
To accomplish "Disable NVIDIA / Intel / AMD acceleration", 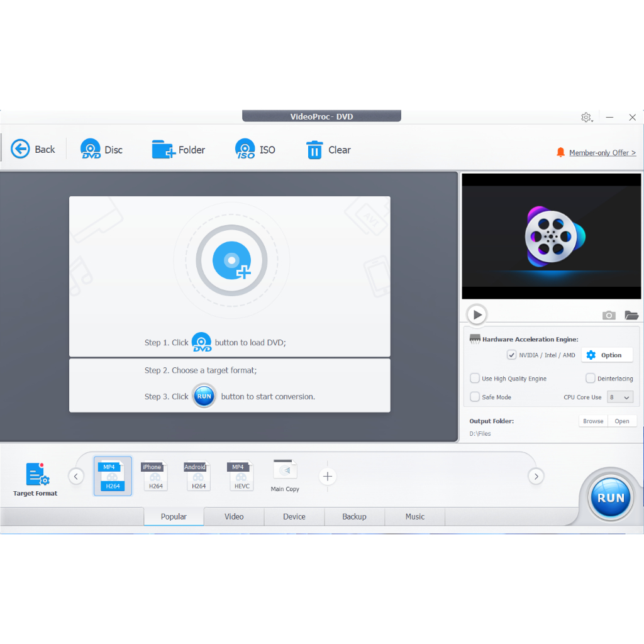I will (511, 355).
